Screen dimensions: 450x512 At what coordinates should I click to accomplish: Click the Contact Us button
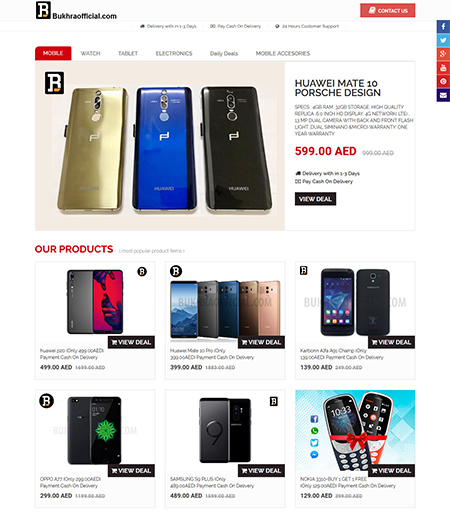point(388,10)
